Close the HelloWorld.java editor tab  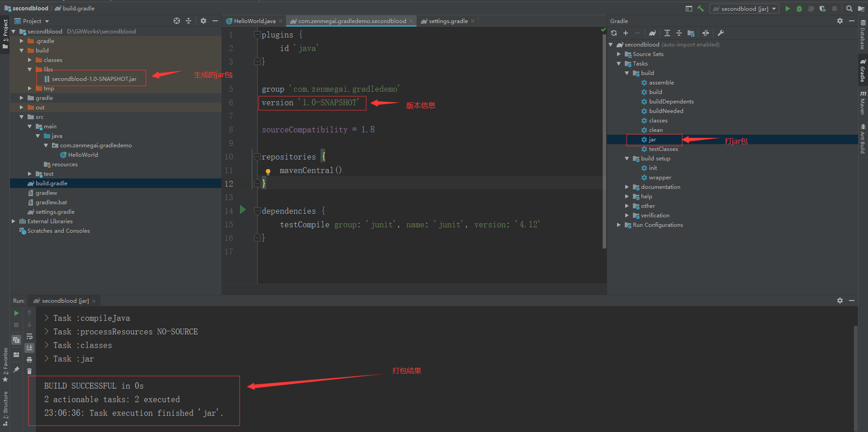(281, 21)
